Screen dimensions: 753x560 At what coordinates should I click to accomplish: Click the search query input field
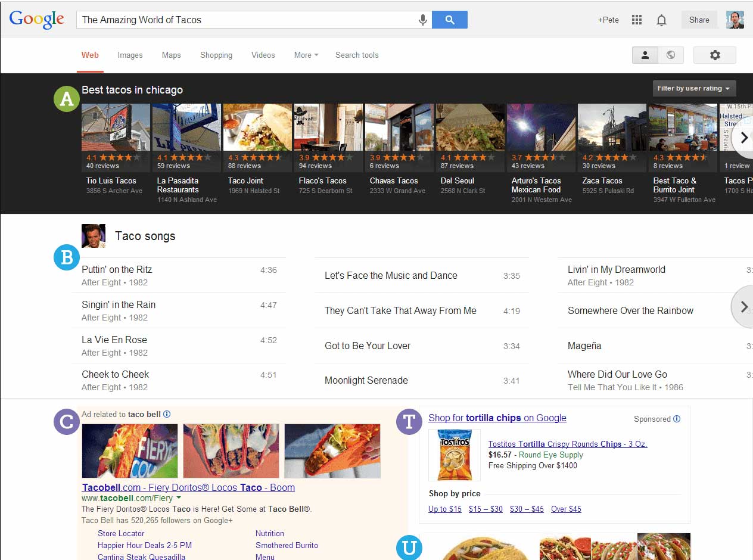[247, 20]
